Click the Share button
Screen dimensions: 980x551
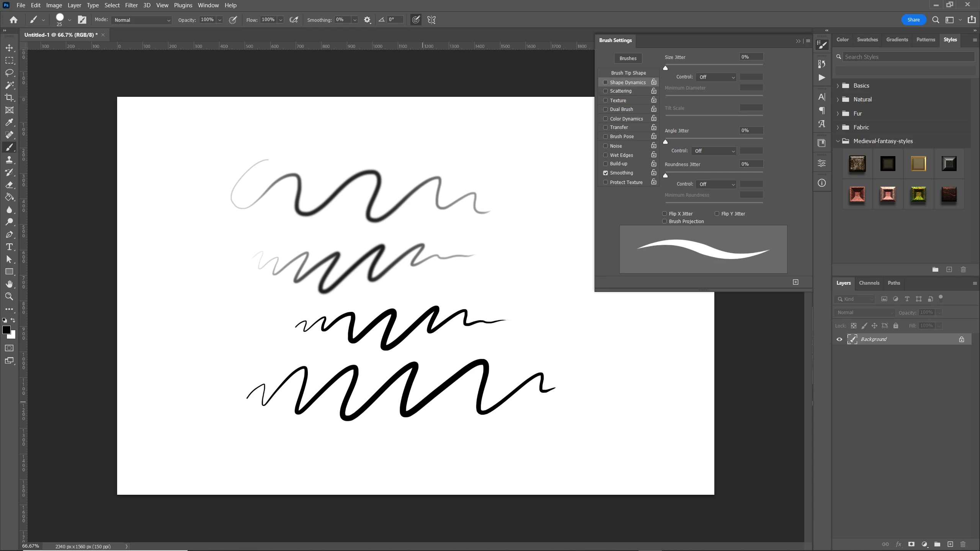point(913,20)
